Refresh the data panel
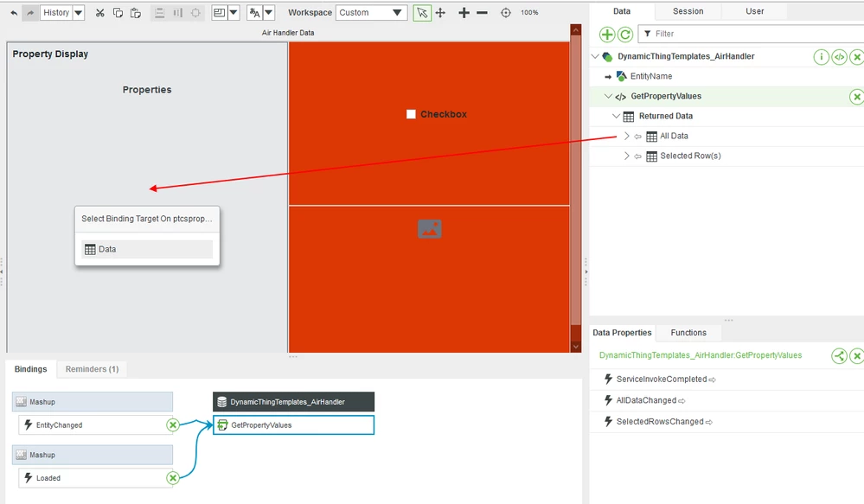 point(624,35)
